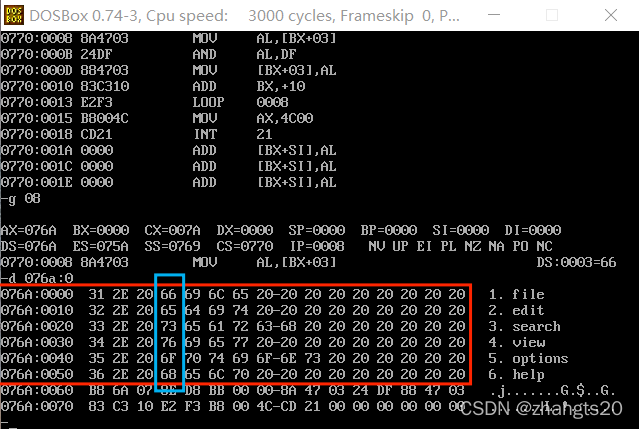639x429 pixels.
Task: Click address 0770:000D in the disassembly
Action: click(36, 70)
